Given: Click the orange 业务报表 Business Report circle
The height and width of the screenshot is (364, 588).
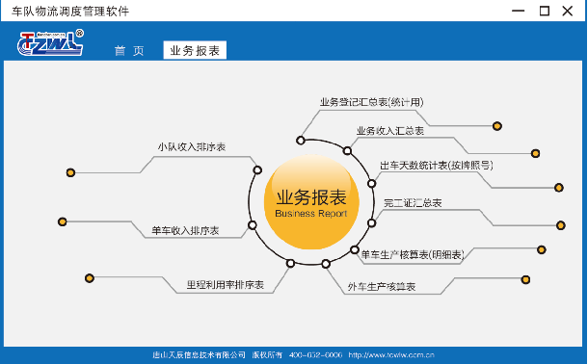Looking at the screenshot, I should (x=311, y=202).
